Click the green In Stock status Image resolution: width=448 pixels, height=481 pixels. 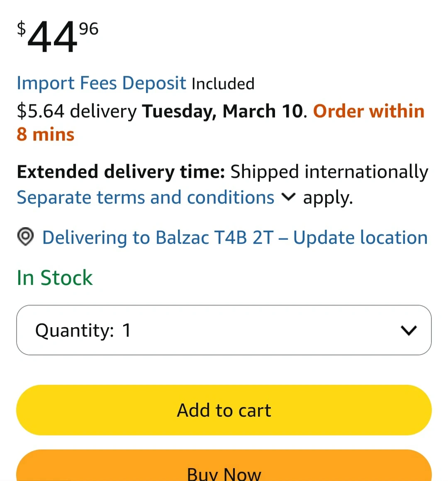point(55,277)
